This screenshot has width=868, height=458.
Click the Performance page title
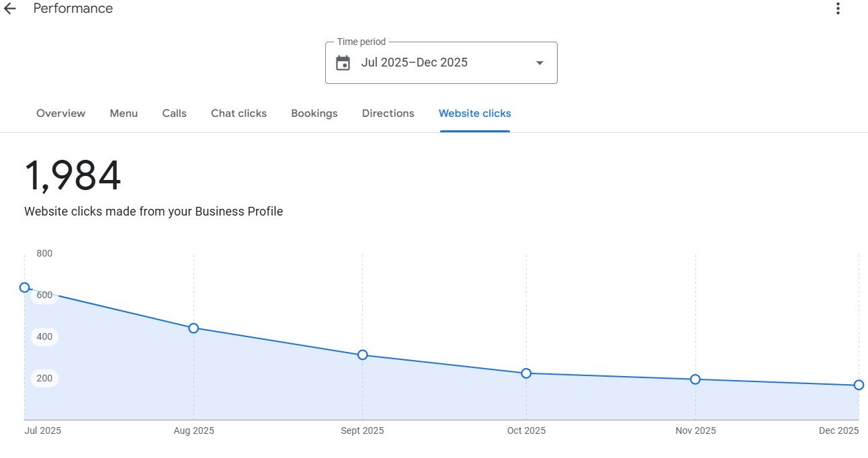73,9
